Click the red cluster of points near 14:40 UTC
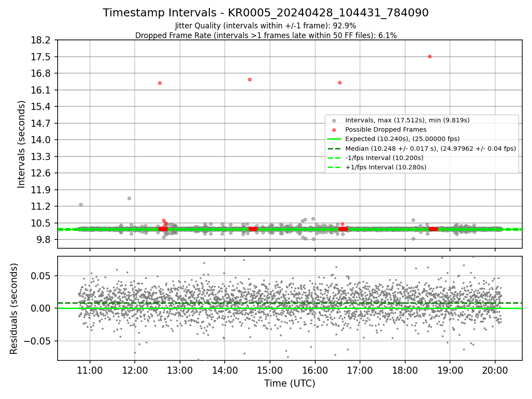Screen dimensions: 532x399 click(253, 229)
